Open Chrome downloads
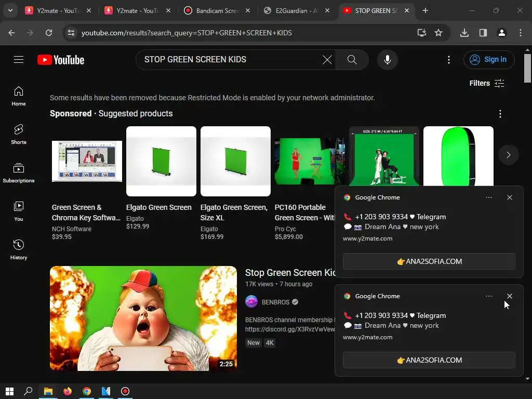 click(x=464, y=33)
